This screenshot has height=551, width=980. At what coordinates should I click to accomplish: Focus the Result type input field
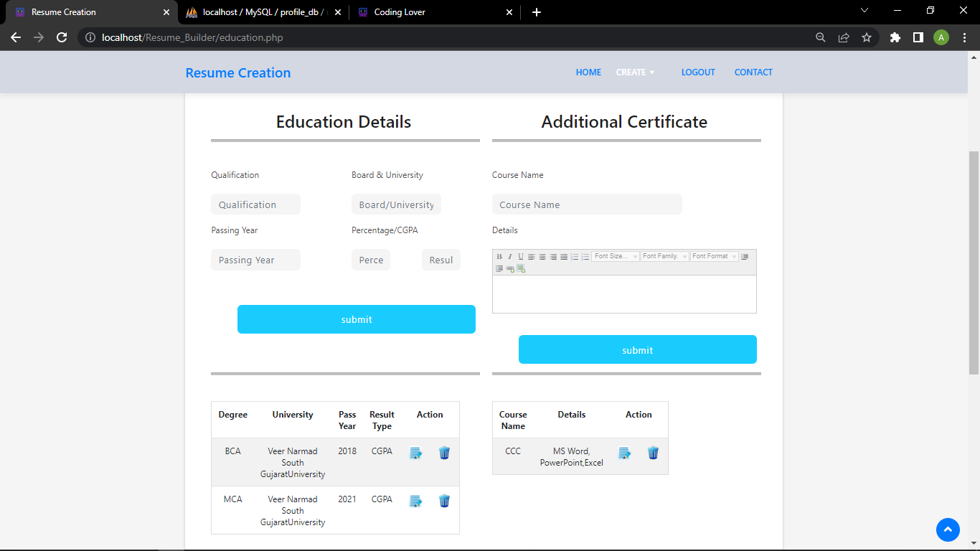click(x=441, y=260)
